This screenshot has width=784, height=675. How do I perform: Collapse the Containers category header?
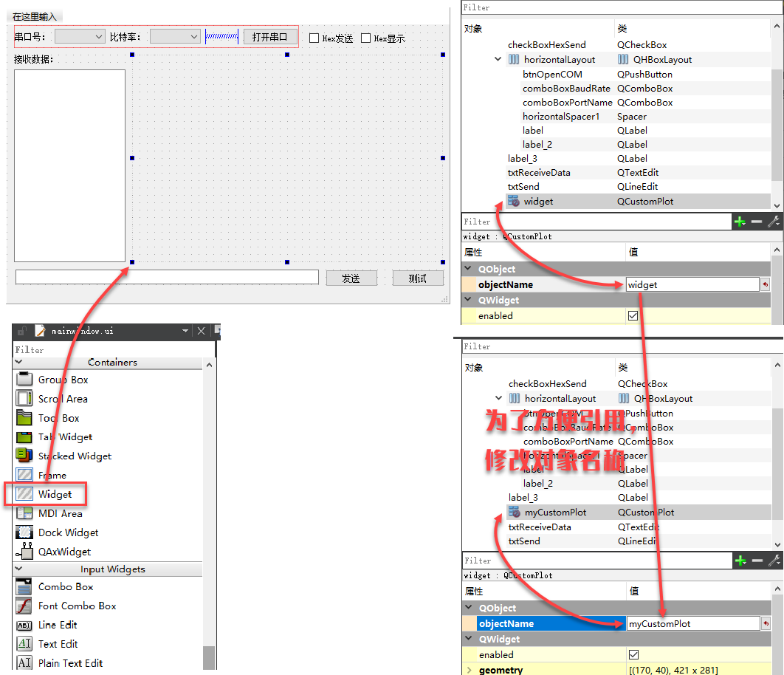[112, 363]
